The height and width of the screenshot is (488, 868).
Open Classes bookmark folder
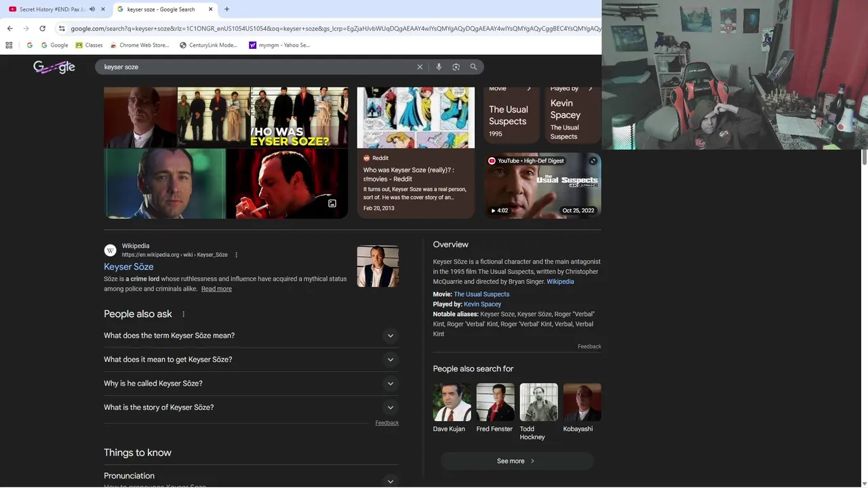click(89, 45)
